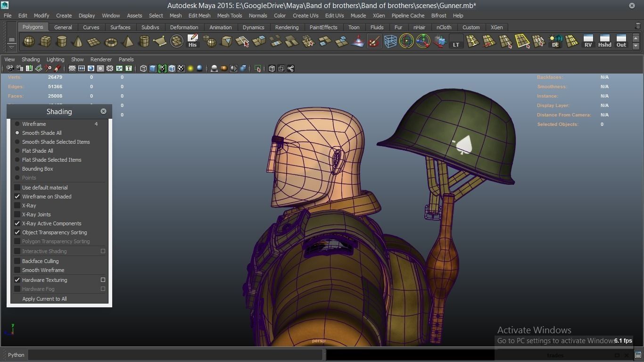Image resolution: width=644 pixels, height=362 pixels.
Task: Open Hardware Texturing option box
Action: [103, 280]
